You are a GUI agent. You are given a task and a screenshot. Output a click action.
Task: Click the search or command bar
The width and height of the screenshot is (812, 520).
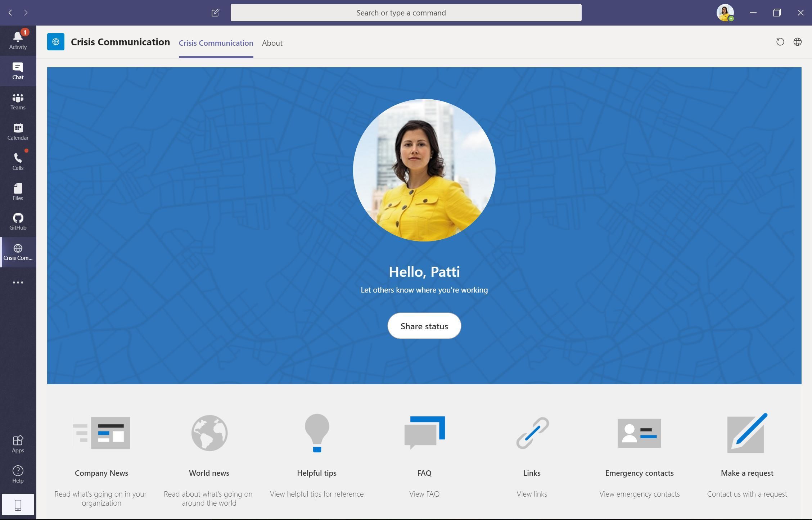coord(406,12)
